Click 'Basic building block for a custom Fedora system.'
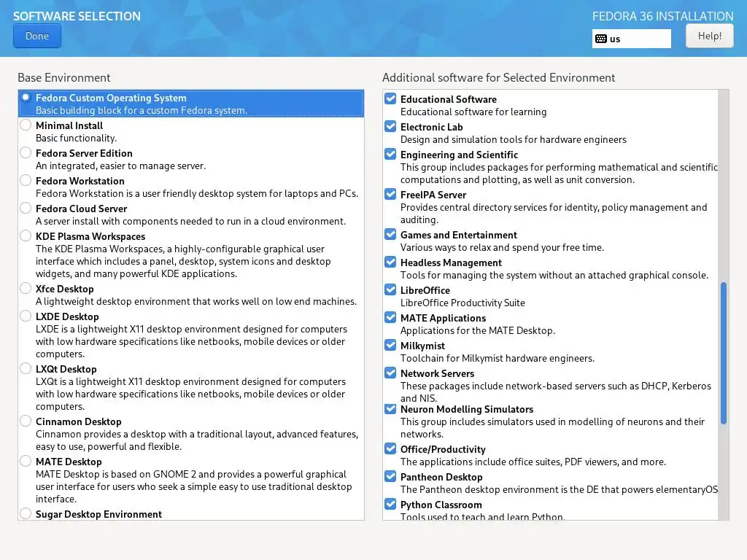Viewport: 747px width, 560px height. 142,111
